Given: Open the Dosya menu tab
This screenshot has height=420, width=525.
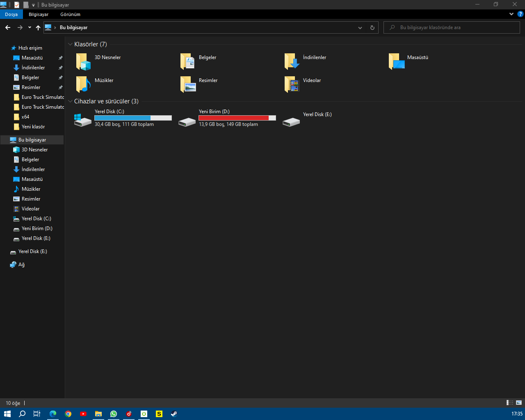Looking at the screenshot, I should pyautogui.click(x=11, y=14).
